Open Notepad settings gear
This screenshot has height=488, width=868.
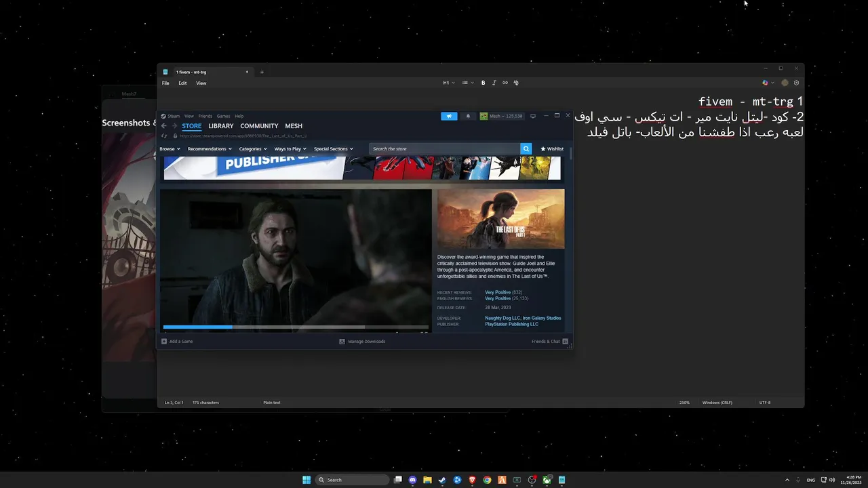[x=796, y=83]
